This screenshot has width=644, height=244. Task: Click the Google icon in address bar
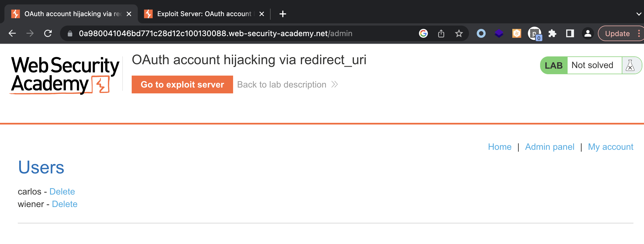(423, 34)
